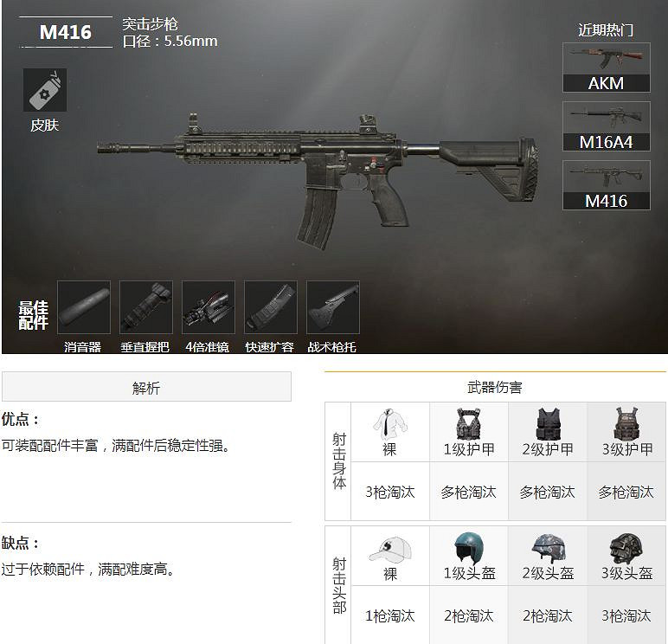The height and width of the screenshot is (644, 668).
Task: Click the white shirt 裸 body icon
Action: tap(389, 424)
